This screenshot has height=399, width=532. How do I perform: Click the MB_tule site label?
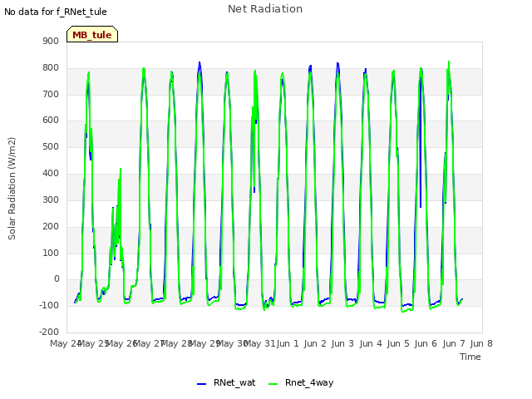[x=92, y=34]
